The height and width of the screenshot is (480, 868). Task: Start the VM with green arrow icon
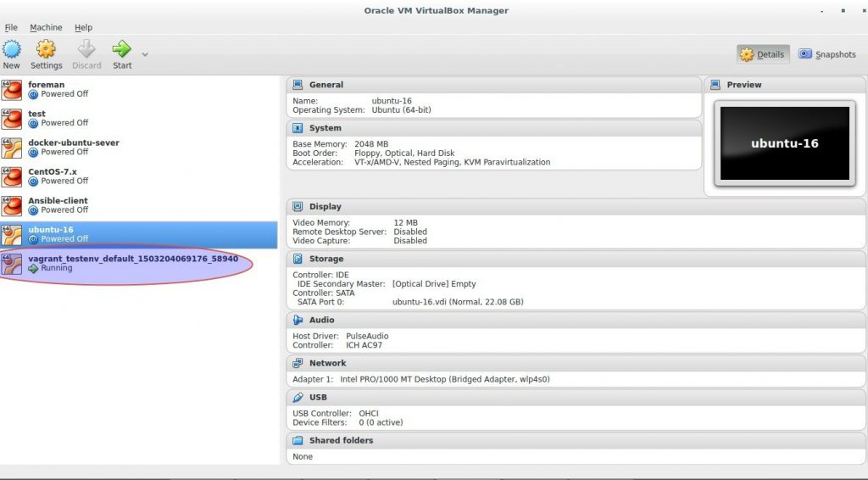[x=122, y=49]
